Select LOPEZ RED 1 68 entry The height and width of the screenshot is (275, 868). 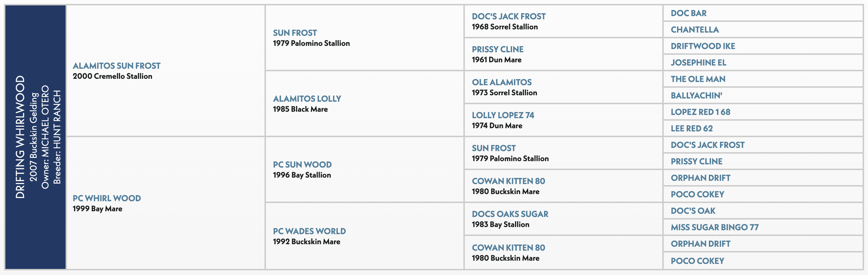pyautogui.click(x=700, y=112)
